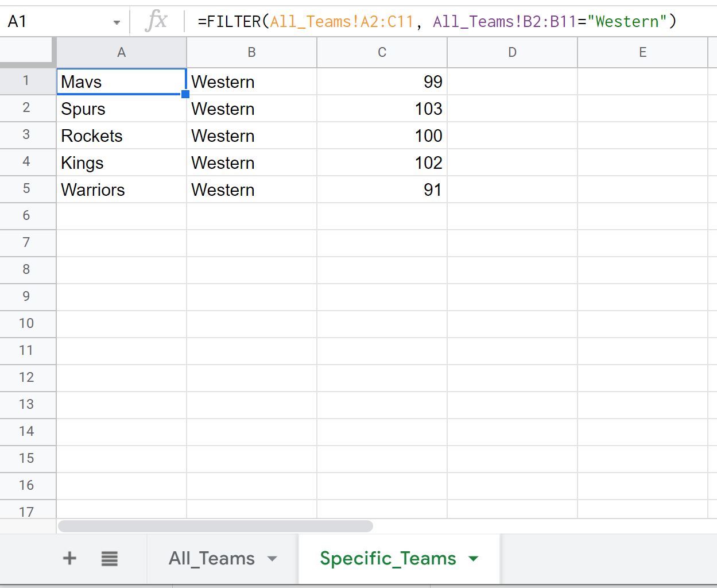Select column A header
Viewport: 717px width, 588px height.
click(x=122, y=52)
